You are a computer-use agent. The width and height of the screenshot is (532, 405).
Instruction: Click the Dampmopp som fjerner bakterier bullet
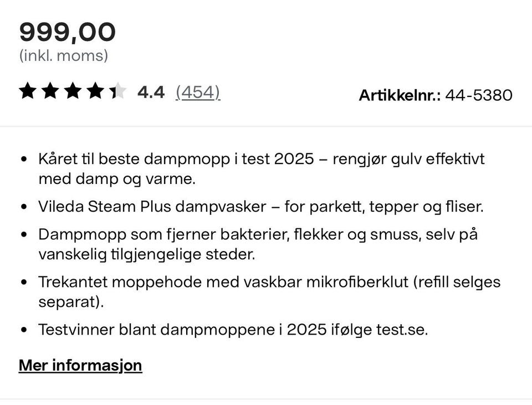pyautogui.click(x=258, y=244)
